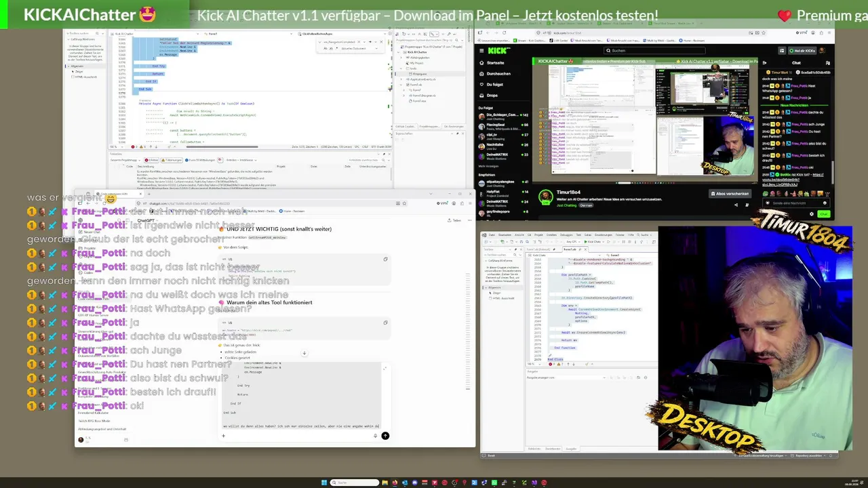Click the microphone icon in ChatGPT input
Viewport: 868px width, 488px height.
(x=375, y=436)
